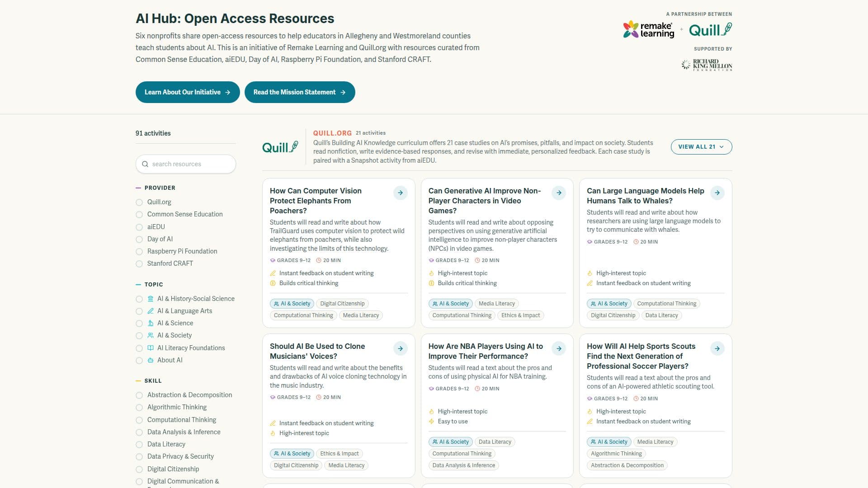Select the Raspberry Pi Foundation provider filter
The image size is (868, 488).
tap(139, 252)
